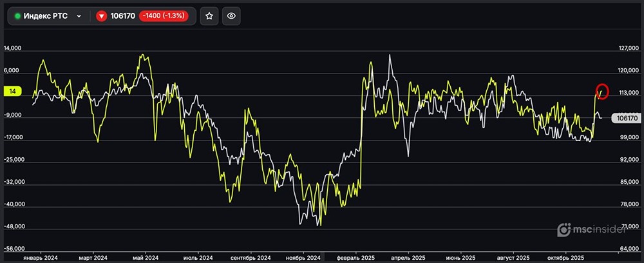
Task: Click the left axis label 14,000
Action: pyautogui.click(x=12, y=48)
